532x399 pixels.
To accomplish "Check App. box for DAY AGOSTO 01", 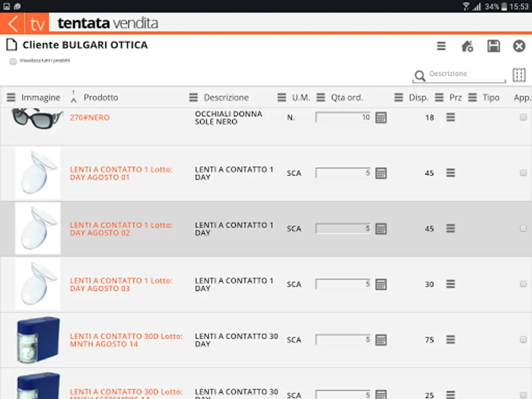I will 523,173.
